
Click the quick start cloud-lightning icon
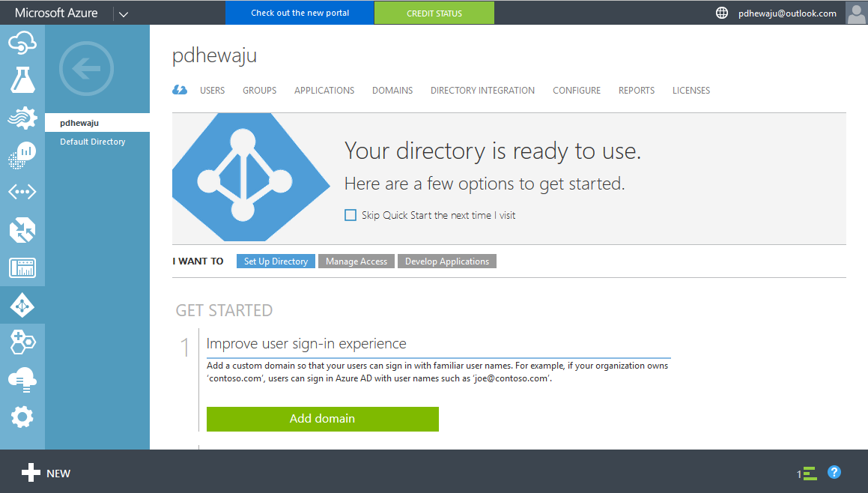(179, 90)
